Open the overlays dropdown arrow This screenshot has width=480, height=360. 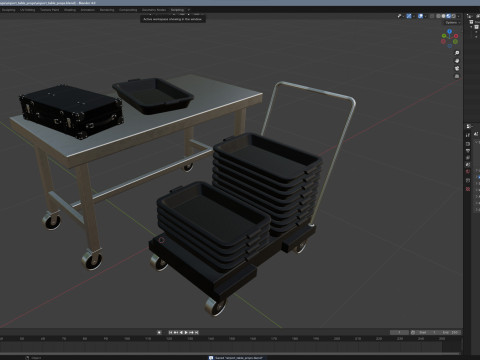tap(426, 16)
